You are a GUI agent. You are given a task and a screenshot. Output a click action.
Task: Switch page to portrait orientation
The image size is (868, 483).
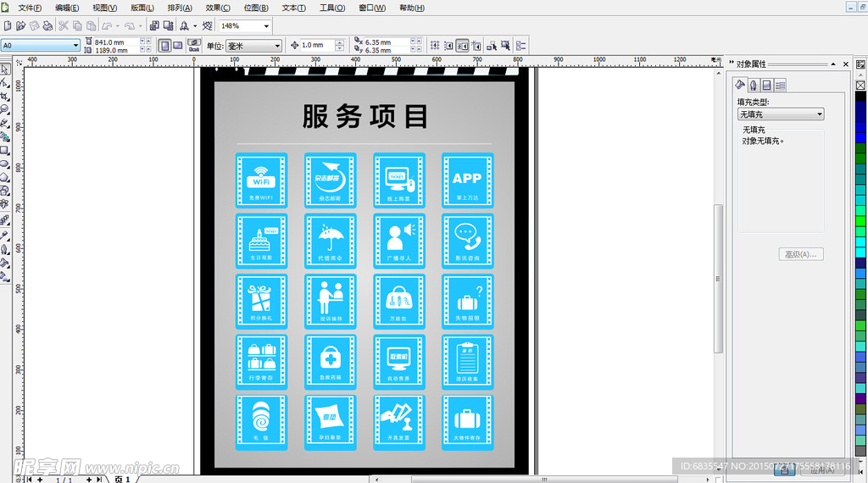[165, 45]
